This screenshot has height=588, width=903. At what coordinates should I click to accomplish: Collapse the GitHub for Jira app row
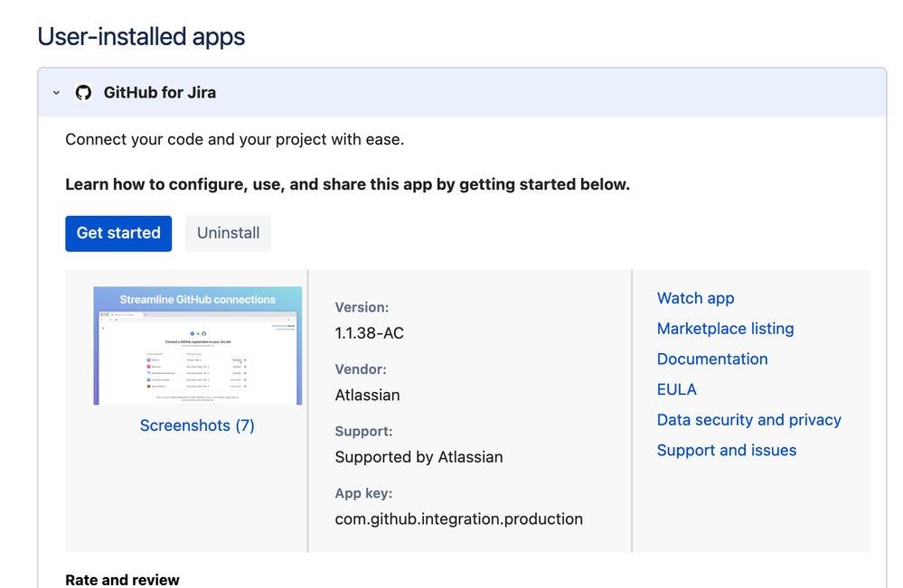56,93
